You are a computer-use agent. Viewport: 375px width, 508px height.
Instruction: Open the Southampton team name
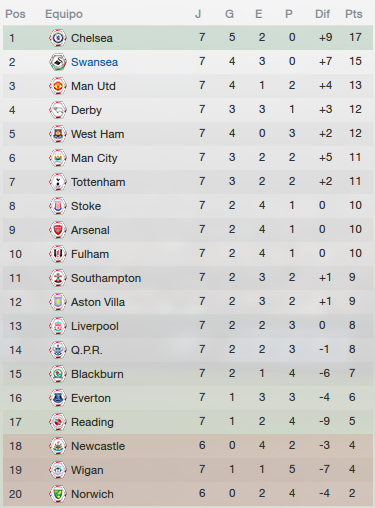coord(106,278)
